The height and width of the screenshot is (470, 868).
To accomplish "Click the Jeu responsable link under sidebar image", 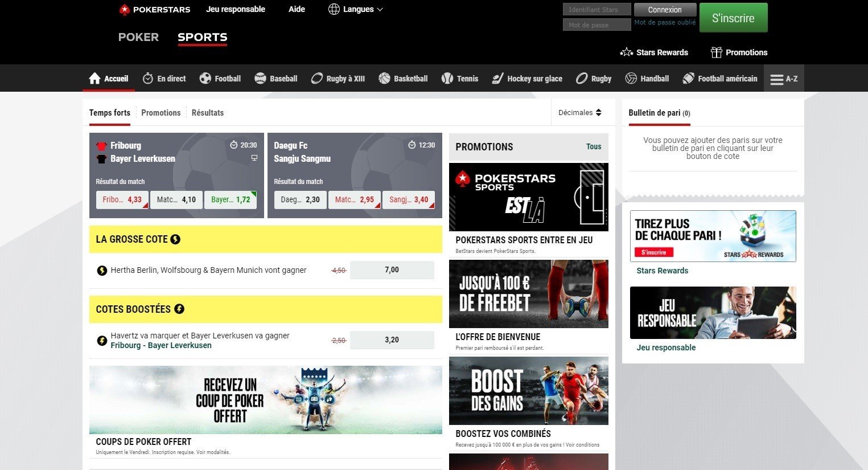I will [x=666, y=348].
